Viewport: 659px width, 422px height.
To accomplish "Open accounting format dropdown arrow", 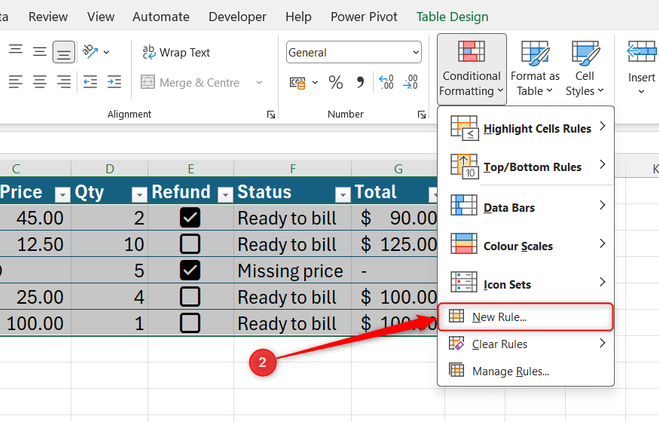I will pyautogui.click(x=315, y=83).
